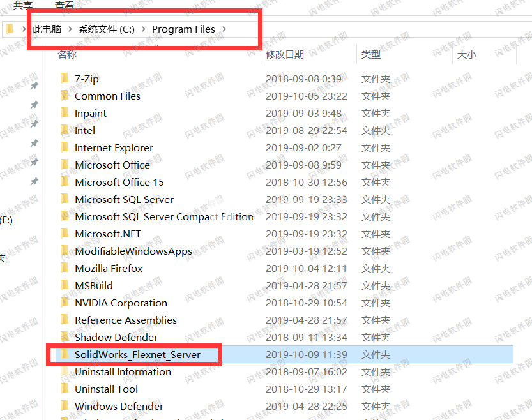Open the 7-Zip folder icon
Image resolution: width=532 pixels, height=420 pixels.
[64, 79]
